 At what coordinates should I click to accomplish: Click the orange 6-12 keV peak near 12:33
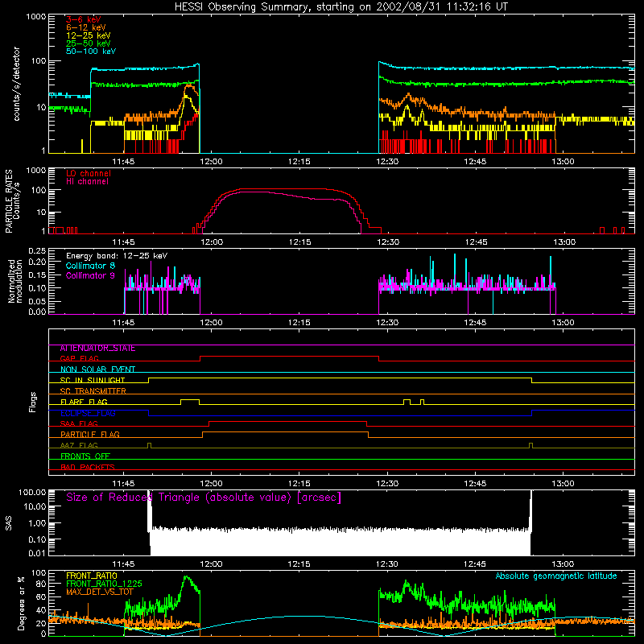click(409, 95)
